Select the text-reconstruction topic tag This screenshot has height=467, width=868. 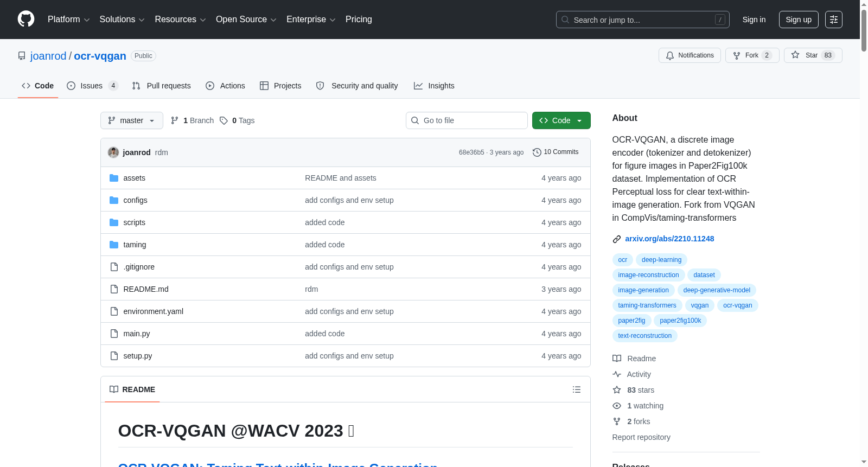point(644,336)
